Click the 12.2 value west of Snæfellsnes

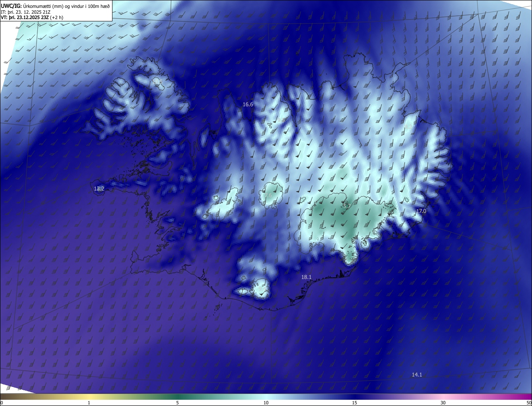[x=99, y=188]
